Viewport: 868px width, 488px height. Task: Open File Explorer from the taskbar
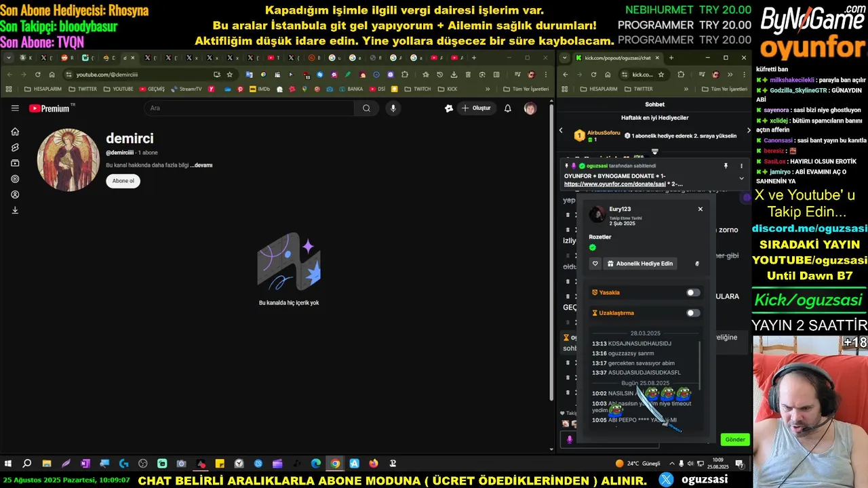[47, 464]
